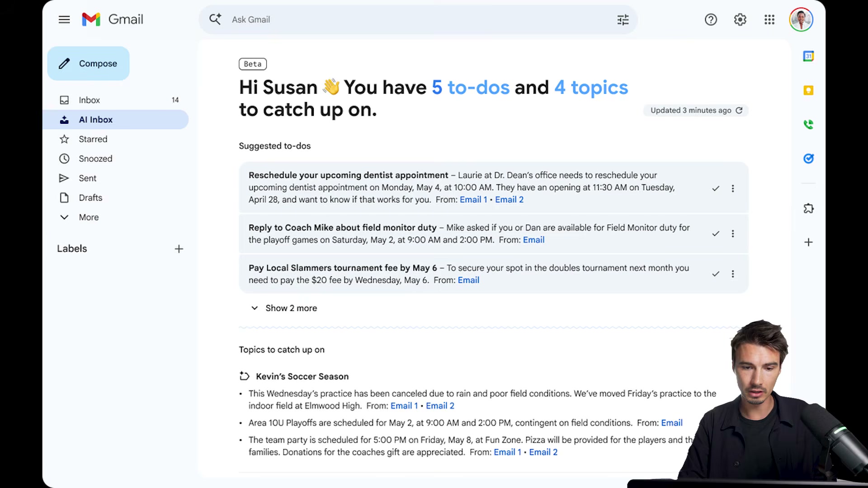This screenshot has height=488, width=868.
Task: Open more options for Coach Mike to-do
Action: point(733,234)
